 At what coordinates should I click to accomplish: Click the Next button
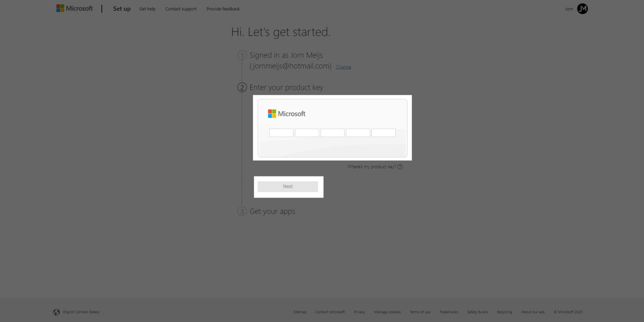[288, 187]
